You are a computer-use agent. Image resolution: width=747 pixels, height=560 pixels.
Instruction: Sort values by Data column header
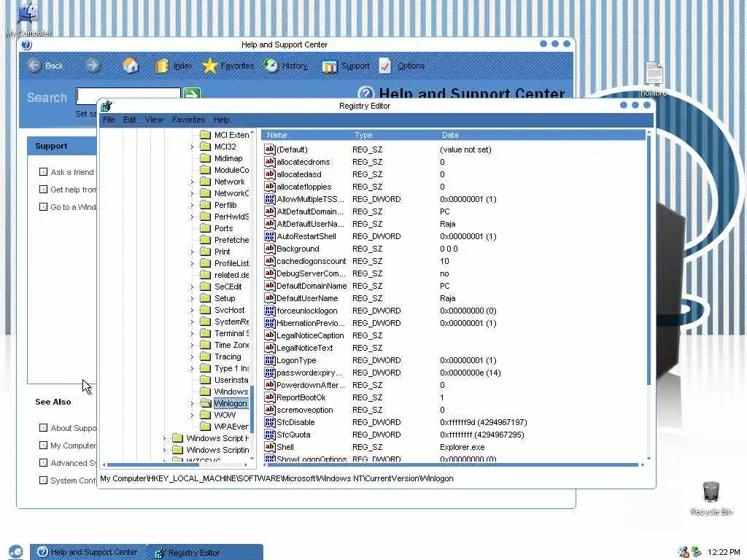tap(541, 135)
